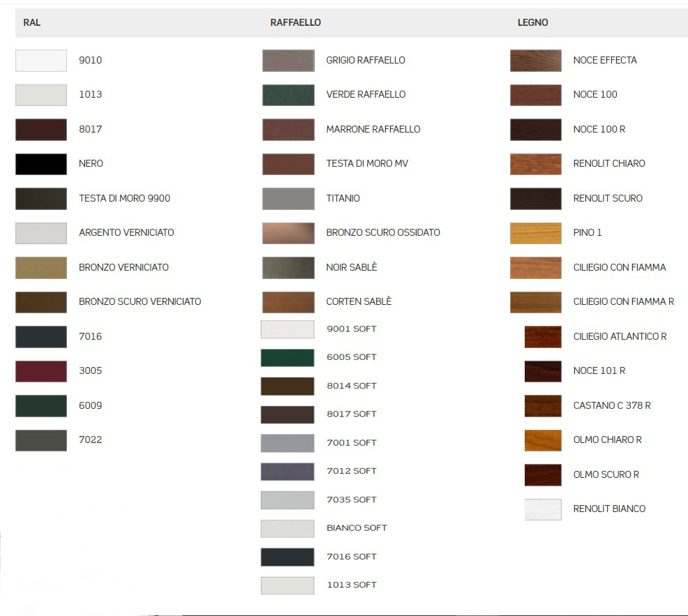Choose the Bronzo Verniciato swatch
This screenshot has width=688, height=616.
(x=41, y=268)
